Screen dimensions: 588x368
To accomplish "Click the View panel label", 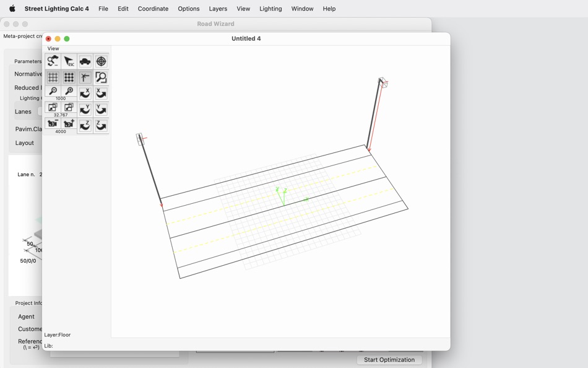I will coord(53,48).
